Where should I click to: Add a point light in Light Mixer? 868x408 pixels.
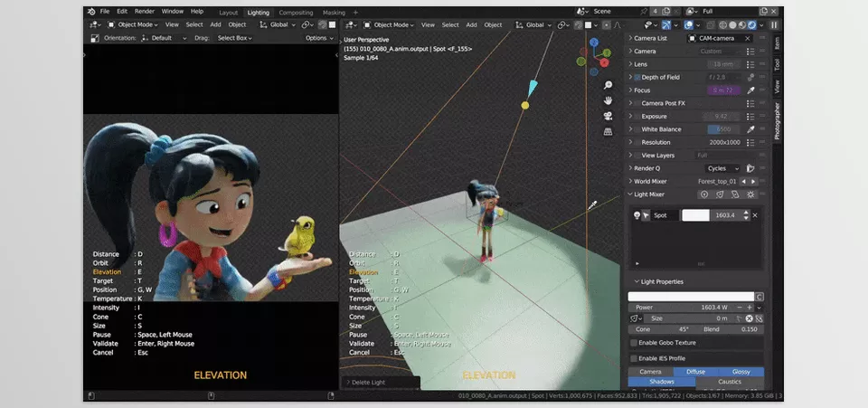[x=704, y=195]
